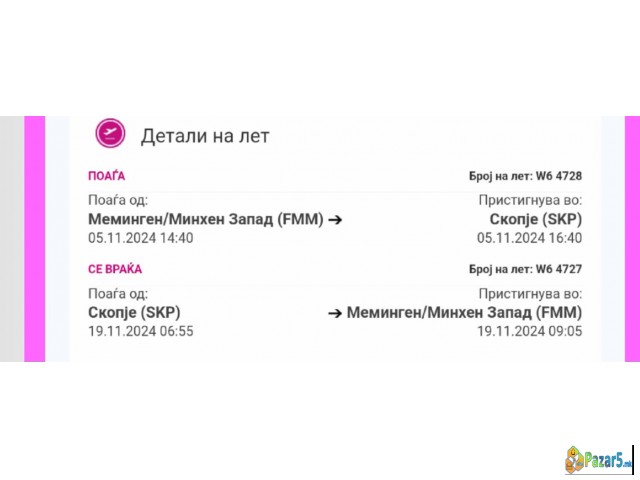Click the return arrival time 19.11.2024 09:05
Viewport: 640px width, 480px height.
tap(529, 331)
